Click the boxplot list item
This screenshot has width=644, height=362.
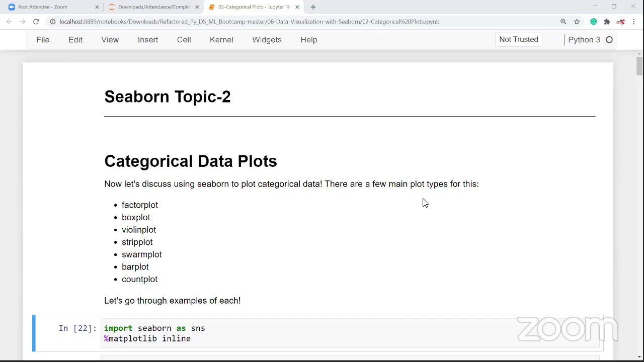136,217
